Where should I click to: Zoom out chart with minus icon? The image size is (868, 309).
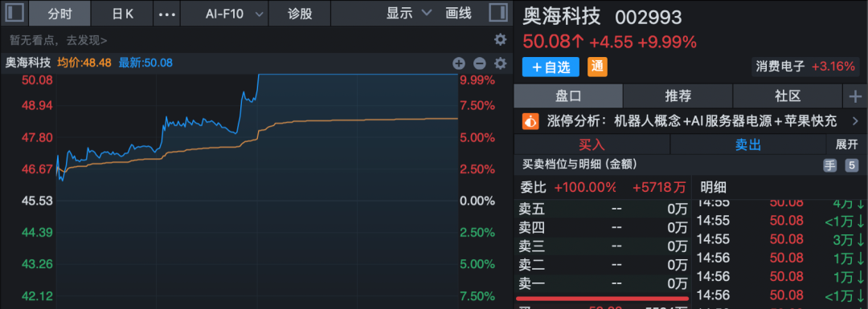tap(479, 63)
